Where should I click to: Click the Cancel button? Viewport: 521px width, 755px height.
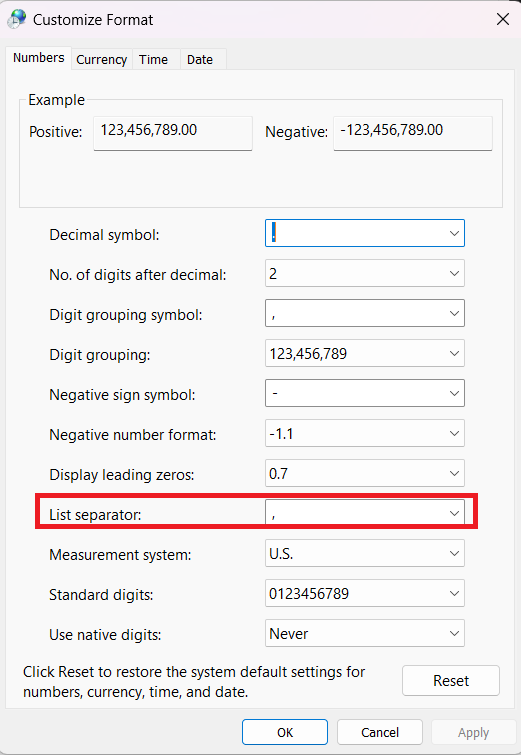pos(380,732)
